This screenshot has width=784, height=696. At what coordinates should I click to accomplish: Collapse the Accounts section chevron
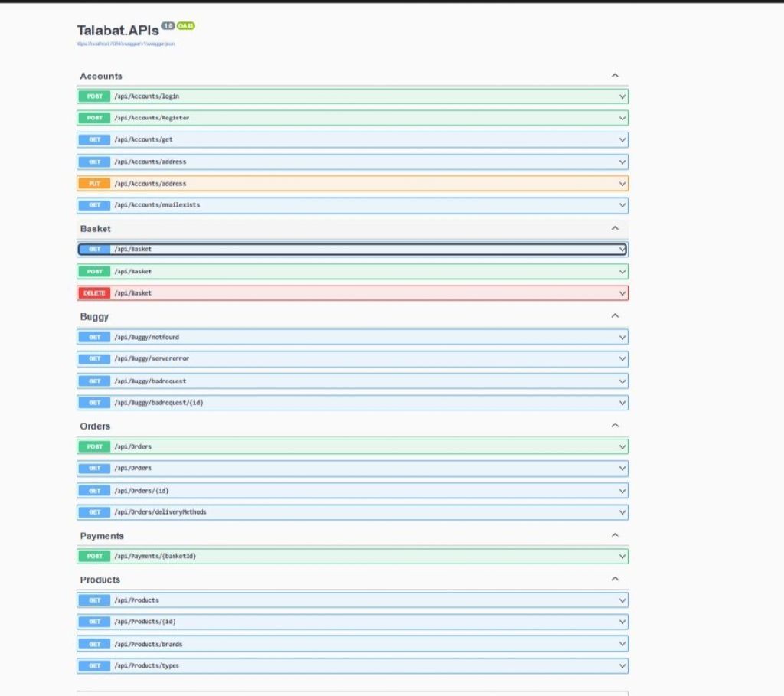tap(615, 76)
